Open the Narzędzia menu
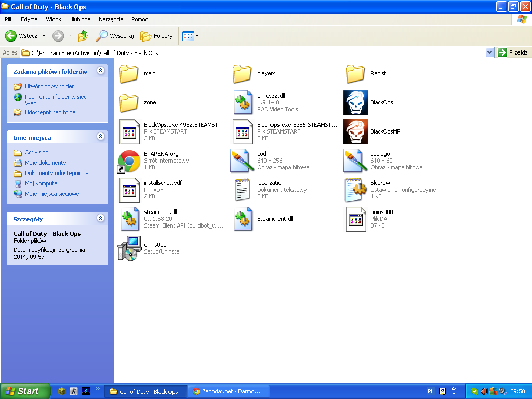 pyautogui.click(x=111, y=19)
